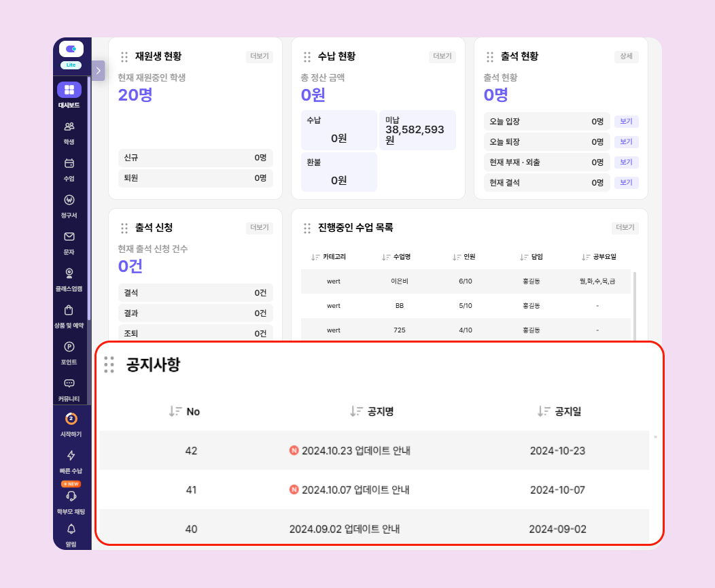Screen dimensions: 715x588
Task: Open notice 2024.10.07 업데이트 안내
Action: coord(355,490)
